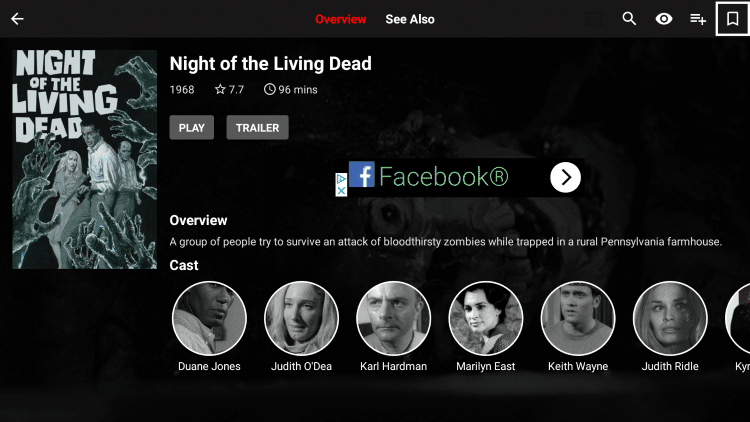Click the 7.7 star rating

229,89
